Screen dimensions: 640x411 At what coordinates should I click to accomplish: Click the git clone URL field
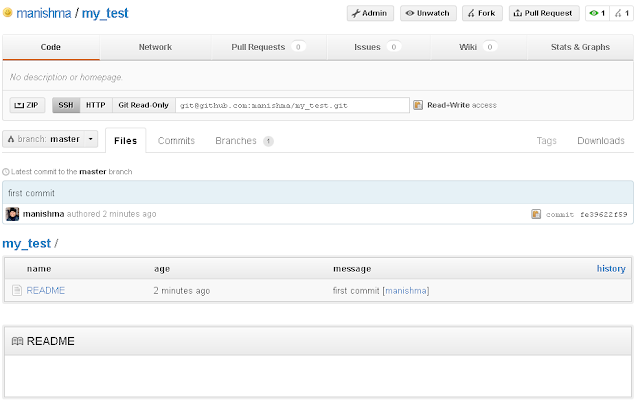click(292, 105)
